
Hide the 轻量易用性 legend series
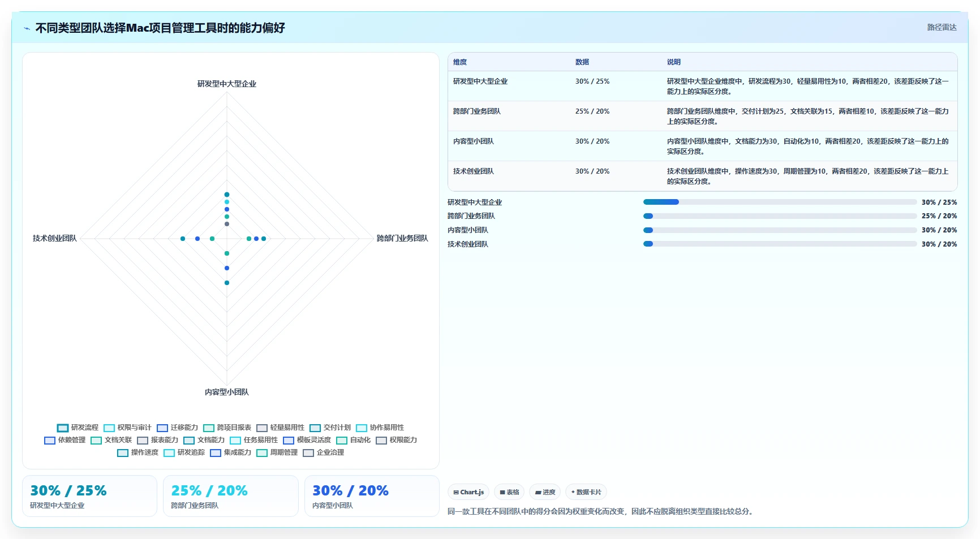point(280,428)
